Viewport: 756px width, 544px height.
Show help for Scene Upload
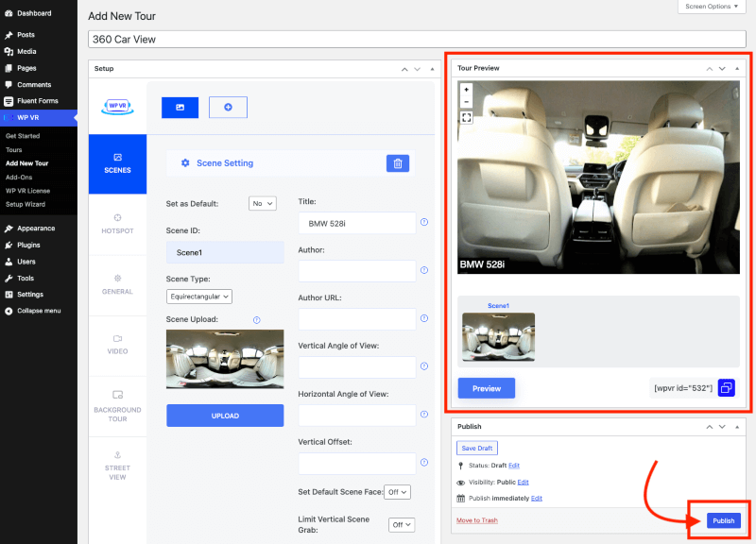click(257, 320)
